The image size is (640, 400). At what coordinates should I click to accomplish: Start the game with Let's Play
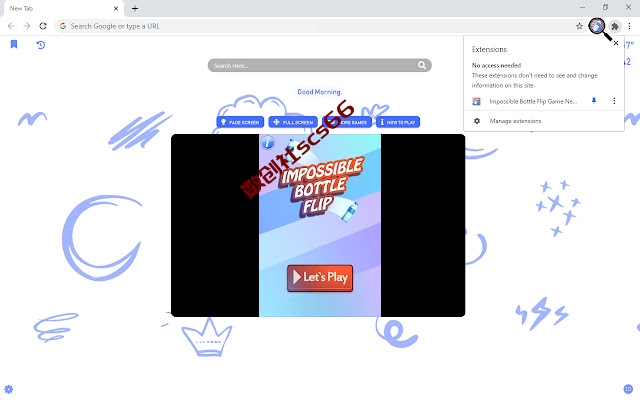[320, 278]
